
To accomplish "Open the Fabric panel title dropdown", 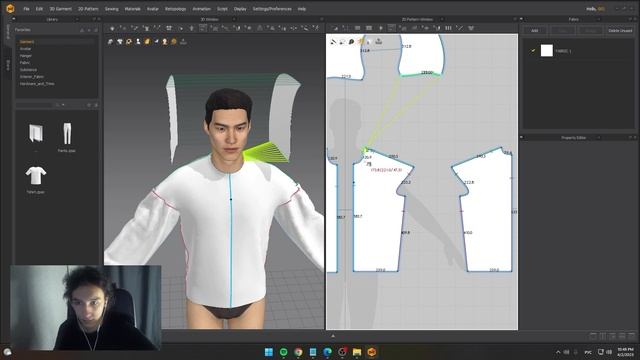I will coord(598,19).
